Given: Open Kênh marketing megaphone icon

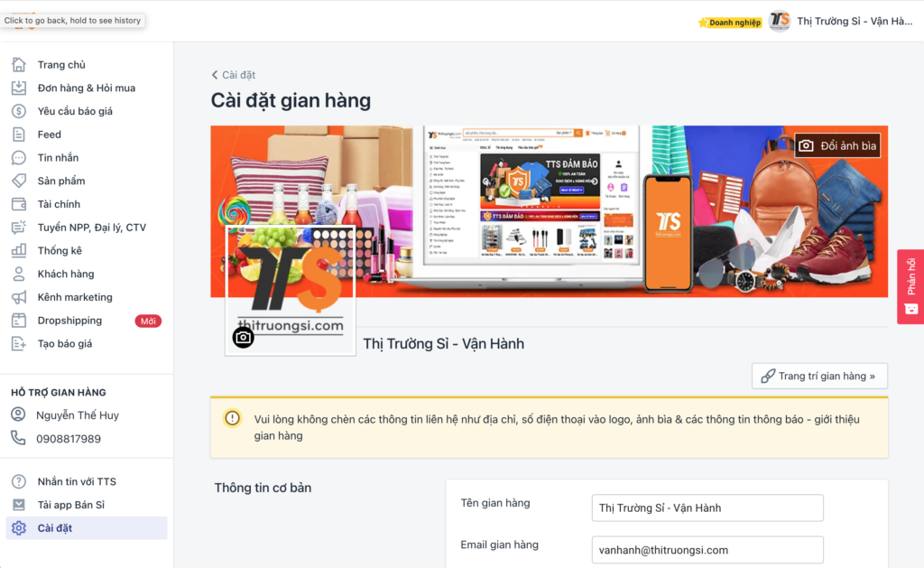Looking at the screenshot, I should pos(19,297).
